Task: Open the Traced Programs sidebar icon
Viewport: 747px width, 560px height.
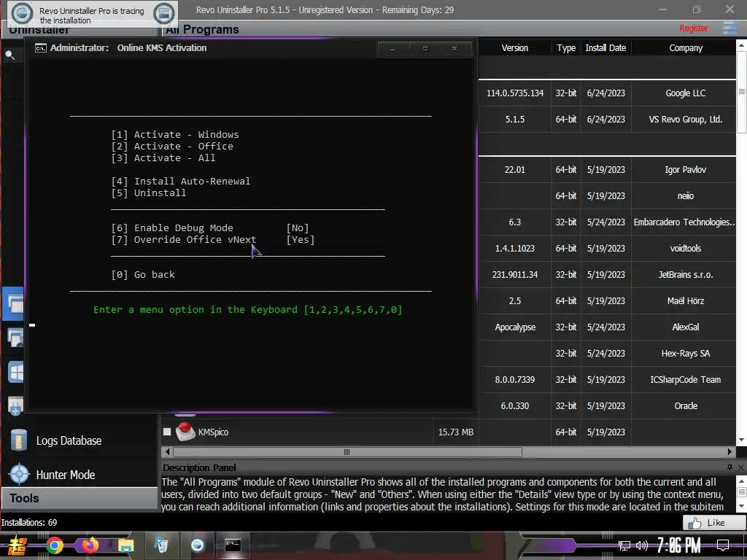Action: (x=15, y=338)
